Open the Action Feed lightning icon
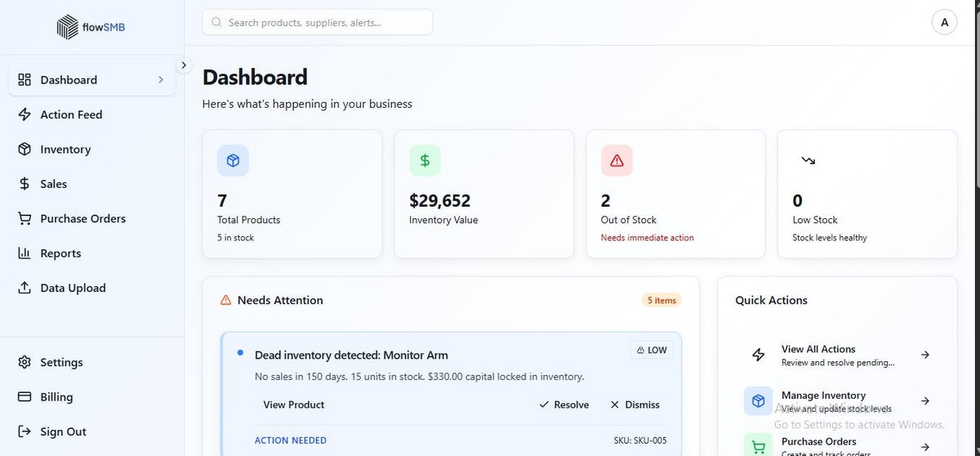980x456 pixels. (24, 114)
